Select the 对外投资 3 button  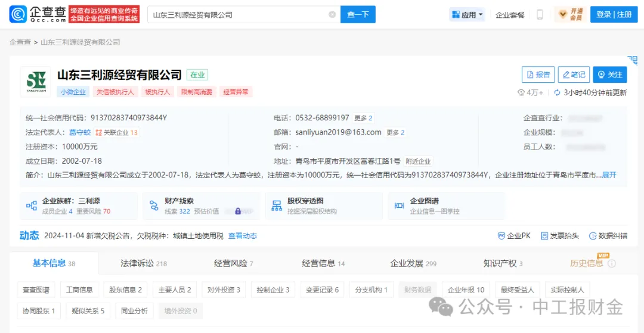tap(224, 290)
